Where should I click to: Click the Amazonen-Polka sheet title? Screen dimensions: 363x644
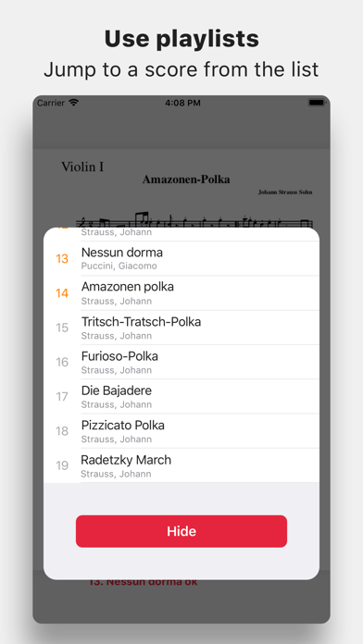click(x=186, y=180)
